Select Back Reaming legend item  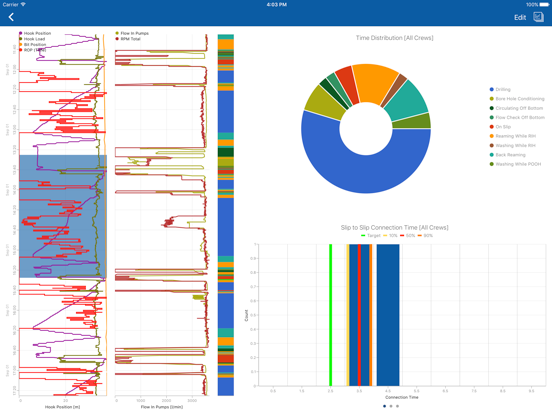508,155
